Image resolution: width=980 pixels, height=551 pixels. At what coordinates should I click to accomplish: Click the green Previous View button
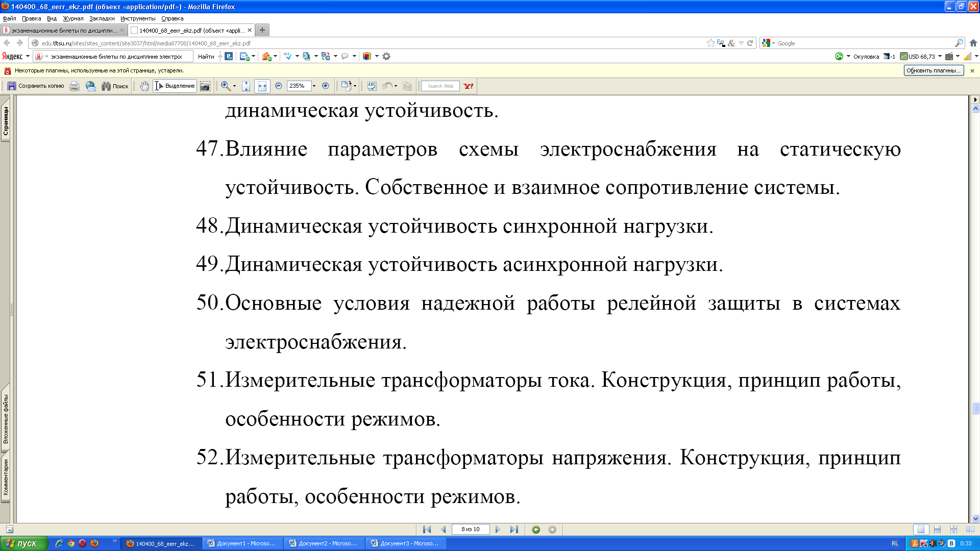point(536,530)
